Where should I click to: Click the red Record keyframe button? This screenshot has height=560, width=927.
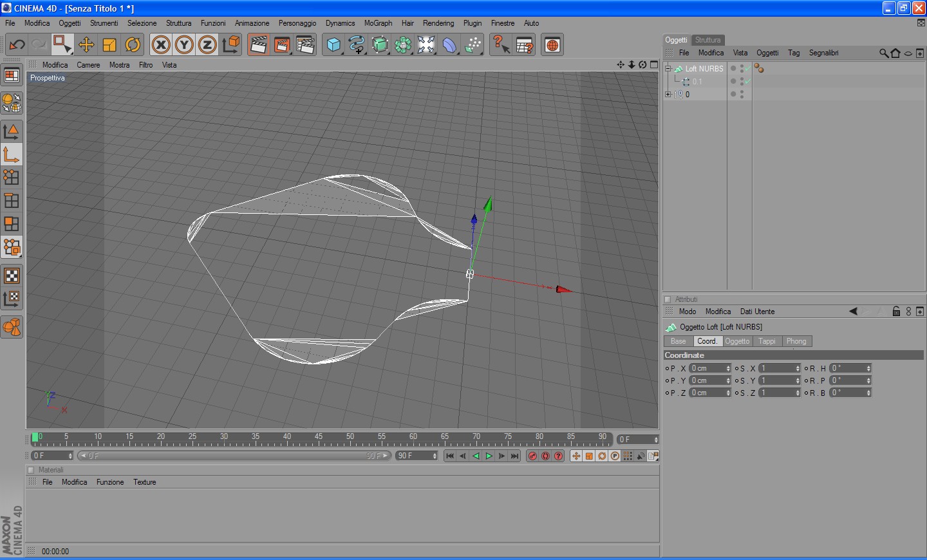[532, 456]
